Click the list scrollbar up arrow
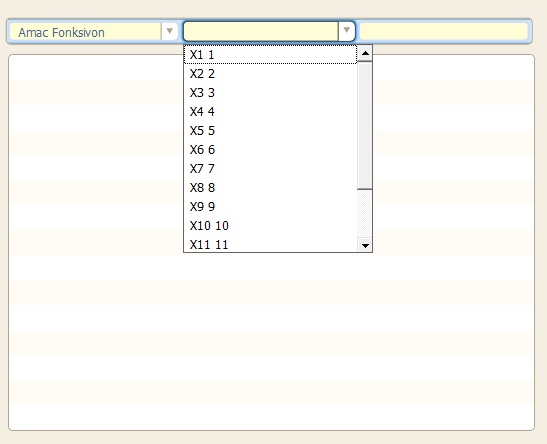This screenshot has height=444, width=547. click(365, 53)
